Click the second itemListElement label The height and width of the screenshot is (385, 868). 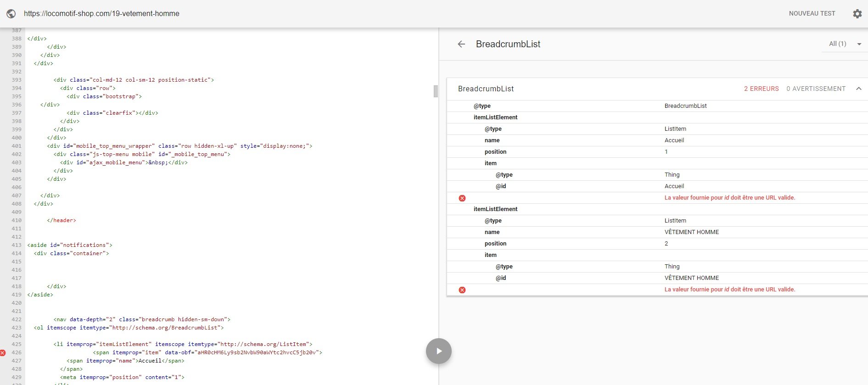click(x=495, y=209)
